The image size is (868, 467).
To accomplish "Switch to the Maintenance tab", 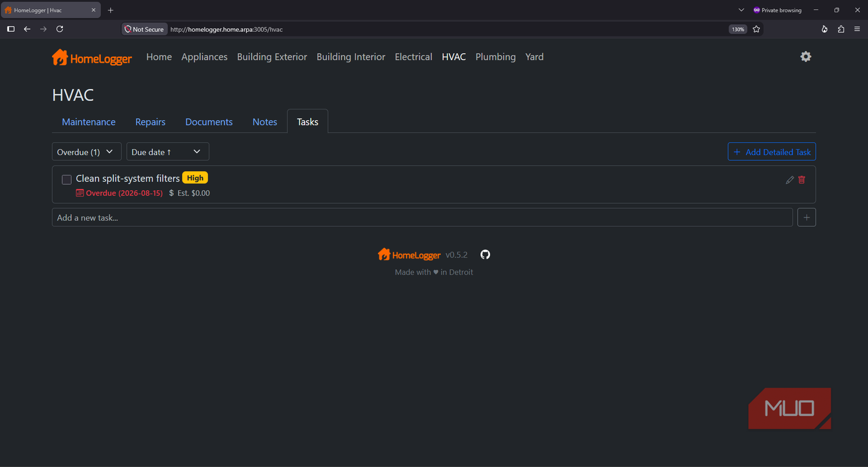I will click(89, 122).
